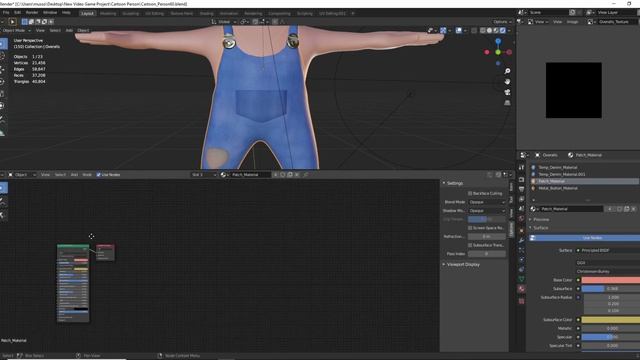Click the select box tool in node editor toolbar
The height and width of the screenshot is (360, 640).
pyautogui.click(x=3, y=188)
